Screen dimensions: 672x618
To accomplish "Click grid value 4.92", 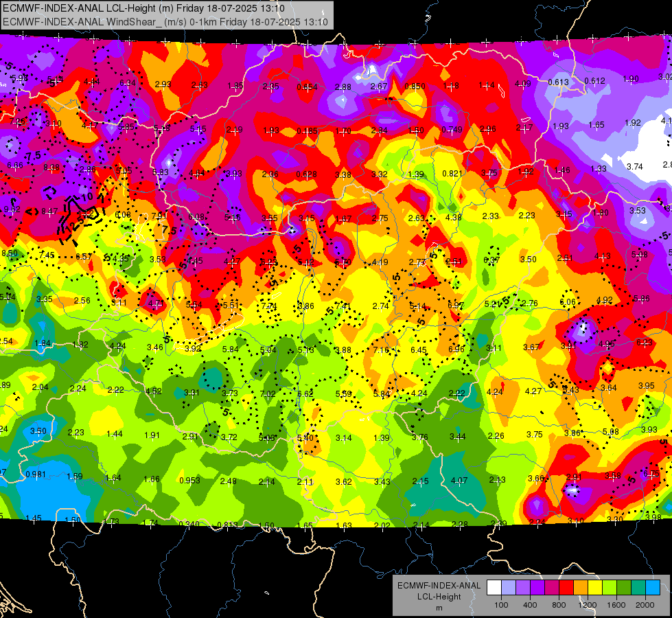I will click(x=604, y=300).
